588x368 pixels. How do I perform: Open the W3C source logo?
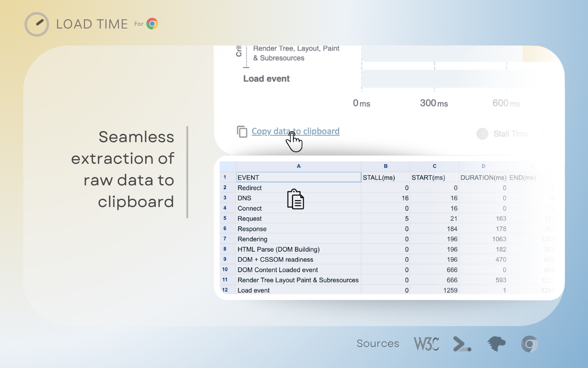pos(426,344)
